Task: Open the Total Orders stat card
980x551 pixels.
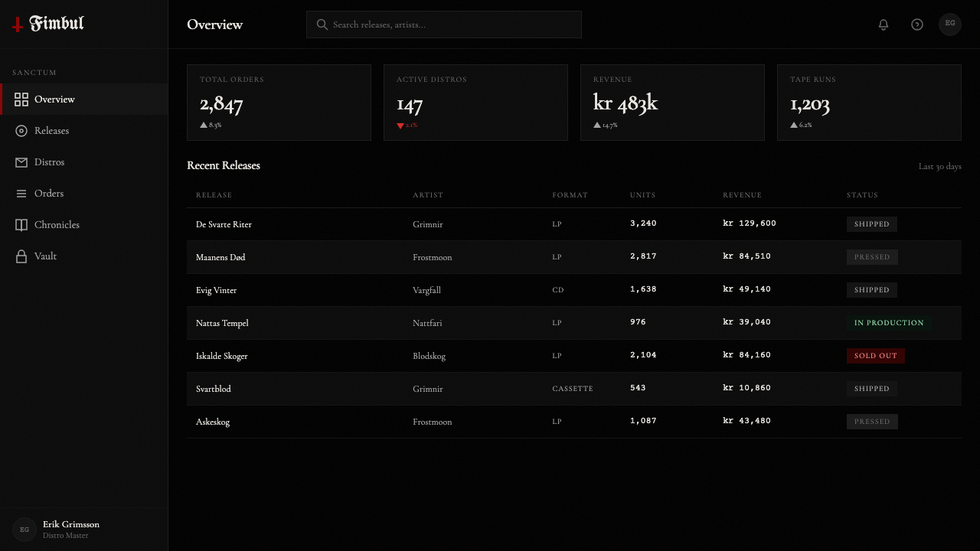Action: (x=279, y=103)
